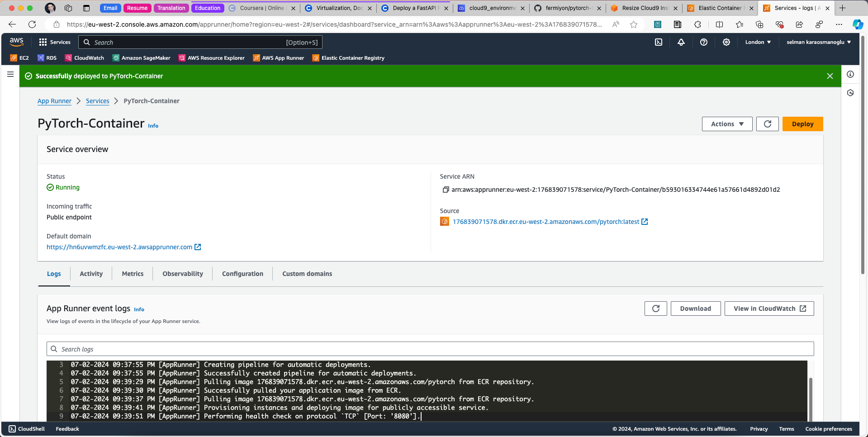Screen dimensions: 868x437
Task: Dismiss the green success banner
Action: point(830,76)
